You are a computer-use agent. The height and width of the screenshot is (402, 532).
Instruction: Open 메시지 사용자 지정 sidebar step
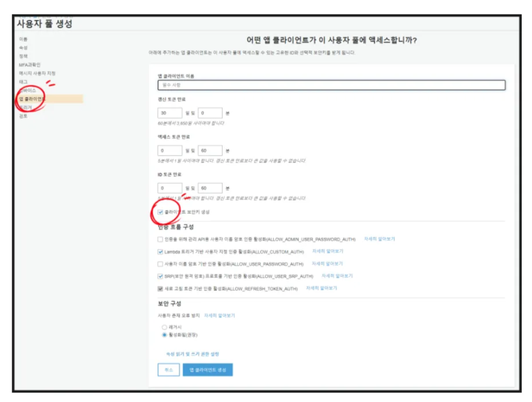37,73
